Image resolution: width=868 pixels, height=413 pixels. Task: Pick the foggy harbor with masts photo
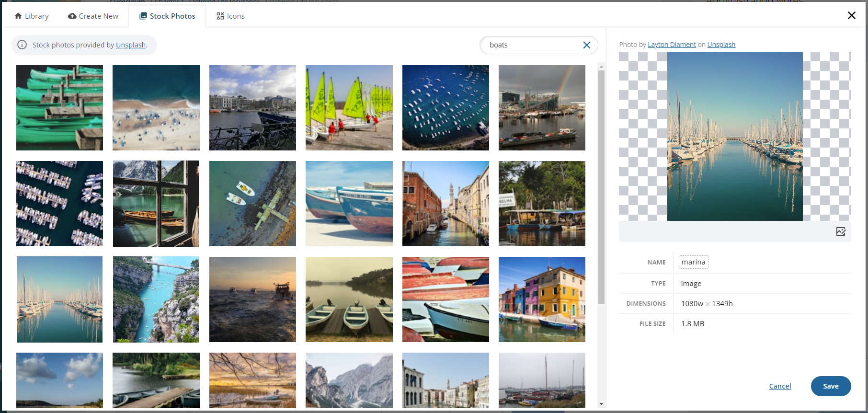pyautogui.click(x=542, y=380)
